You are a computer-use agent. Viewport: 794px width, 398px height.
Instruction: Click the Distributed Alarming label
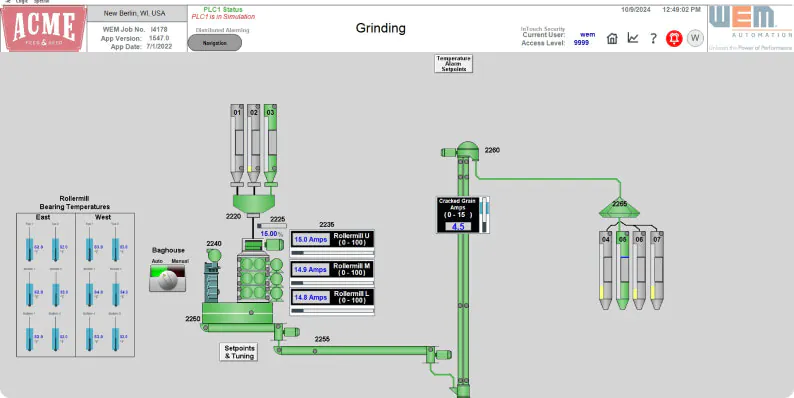pos(222,30)
